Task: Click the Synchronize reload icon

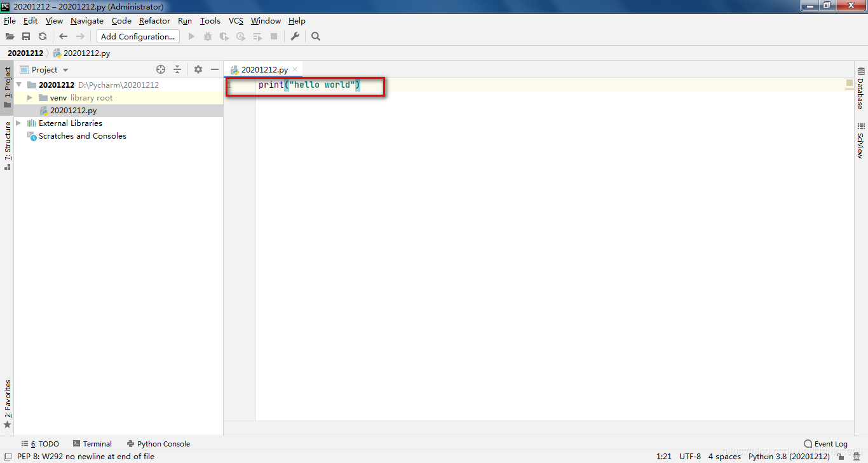Action: point(43,37)
